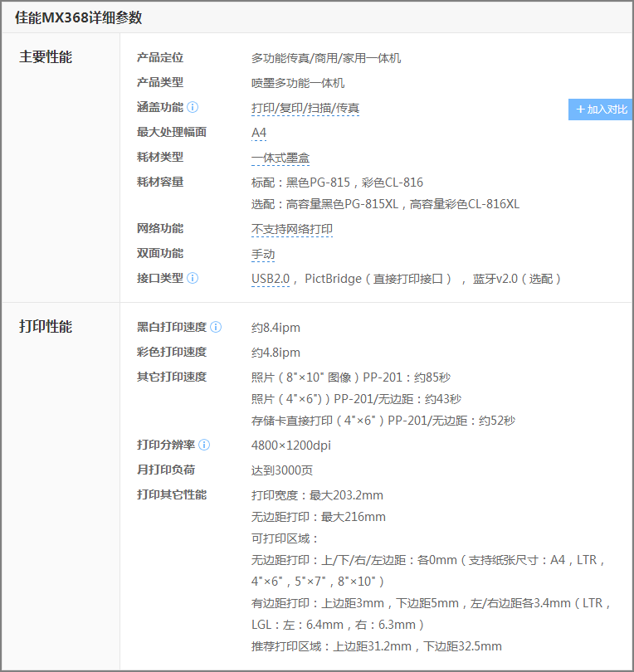Click the 产品类型 label
This screenshot has height=672, width=634.
click(x=160, y=82)
